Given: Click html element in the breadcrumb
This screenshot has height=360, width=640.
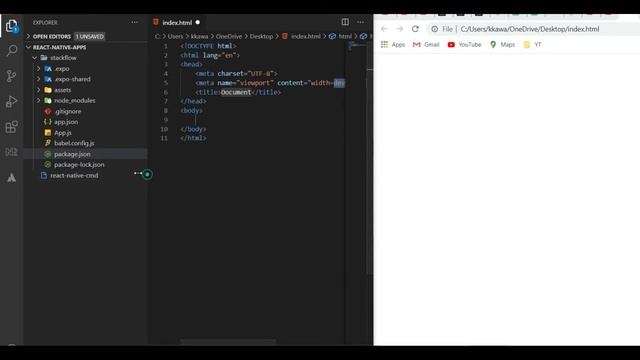Looking at the screenshot, I should (x=345, y=36).
